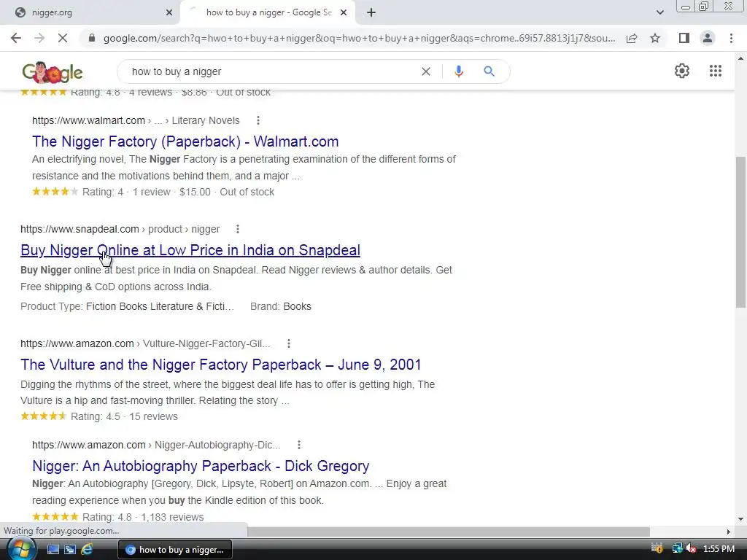
Task: Open Google quick settings gear
Action: [682, 71]
